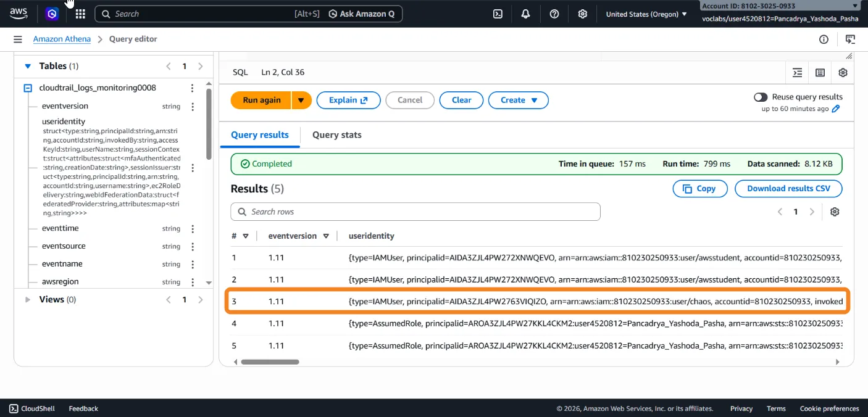Switch to Query stats tab
868x417 pixels.
pos(337,135)
